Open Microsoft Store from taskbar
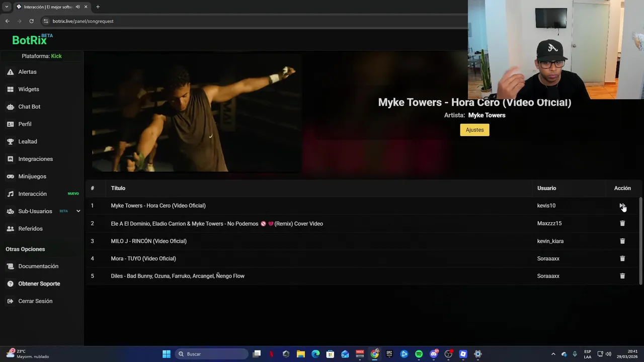The width and height of the screenshot is (644, 362). pyautogui.click(x=330, y=354)
